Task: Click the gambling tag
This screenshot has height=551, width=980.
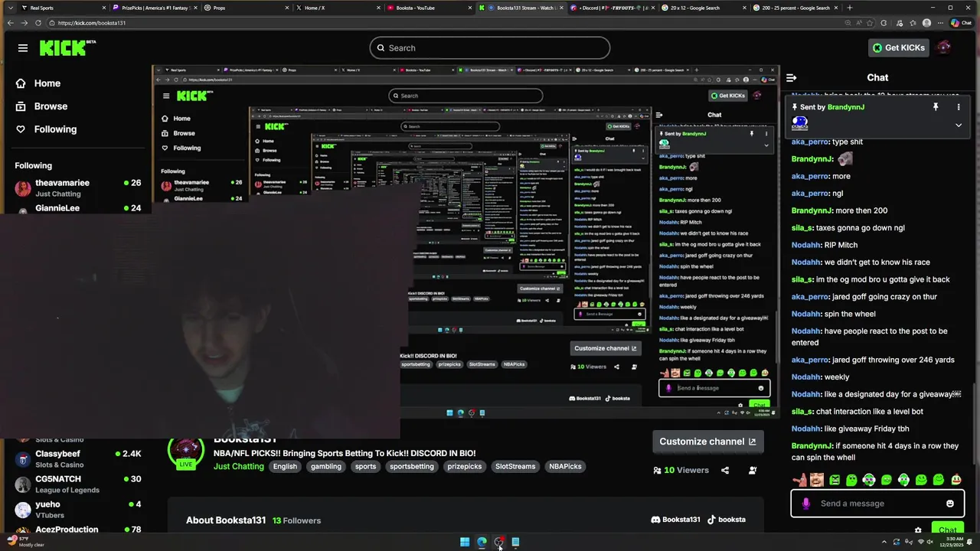Action: (x=326, y=466)
